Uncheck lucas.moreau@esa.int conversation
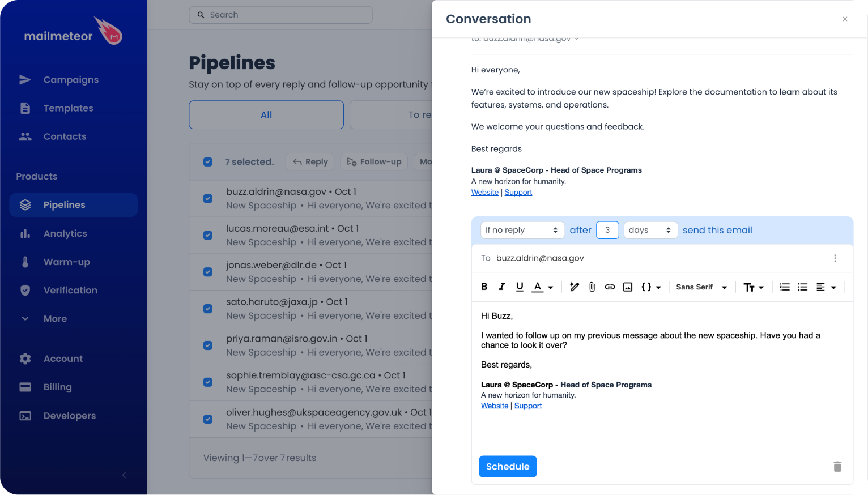 pos(208,235)
